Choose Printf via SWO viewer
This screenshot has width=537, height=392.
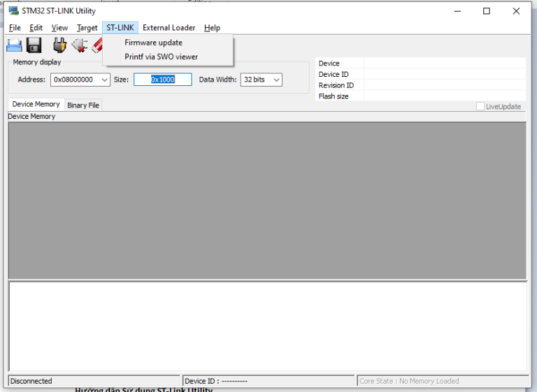(x=161, y=57)
